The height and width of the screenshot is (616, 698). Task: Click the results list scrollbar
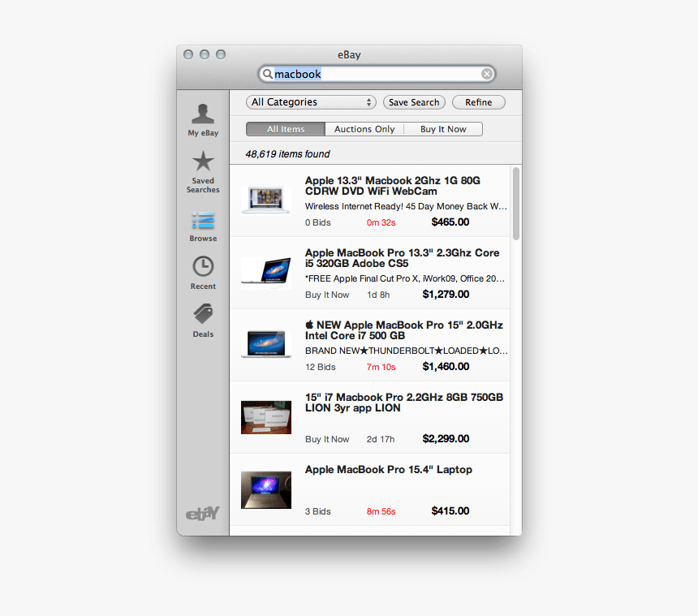(516, 204)
